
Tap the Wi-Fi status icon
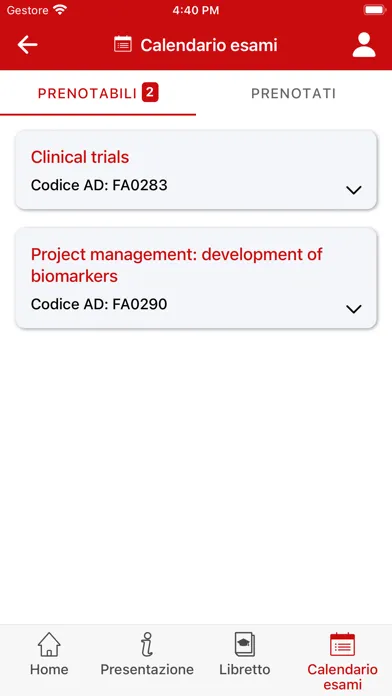coord(59,10)
